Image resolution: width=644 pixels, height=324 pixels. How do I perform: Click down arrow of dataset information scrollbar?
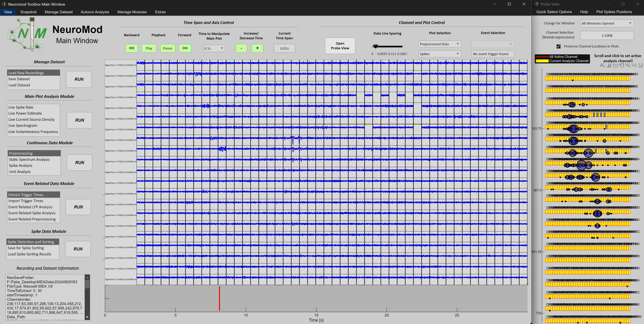(x=87, y=317)
